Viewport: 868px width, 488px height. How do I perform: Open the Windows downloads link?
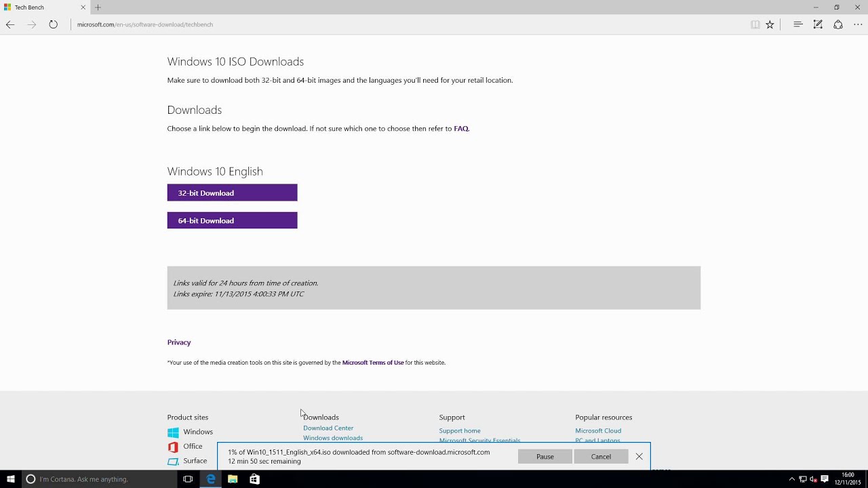(x=333, y=438)
